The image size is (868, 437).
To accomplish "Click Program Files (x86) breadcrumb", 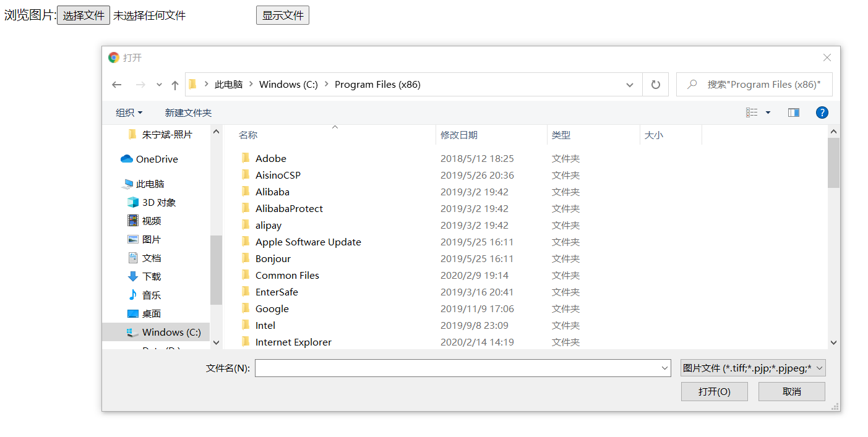I will tap(377, 85).
